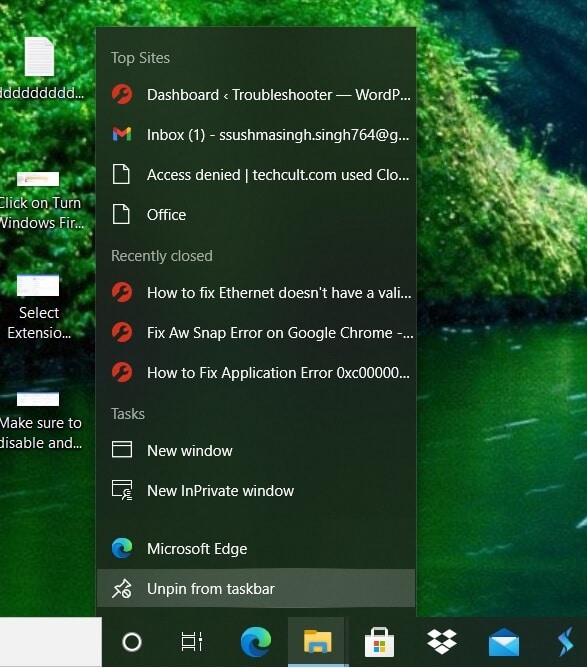
Task: Click the InPrivate window icon
Action: (x=122, y=490)
